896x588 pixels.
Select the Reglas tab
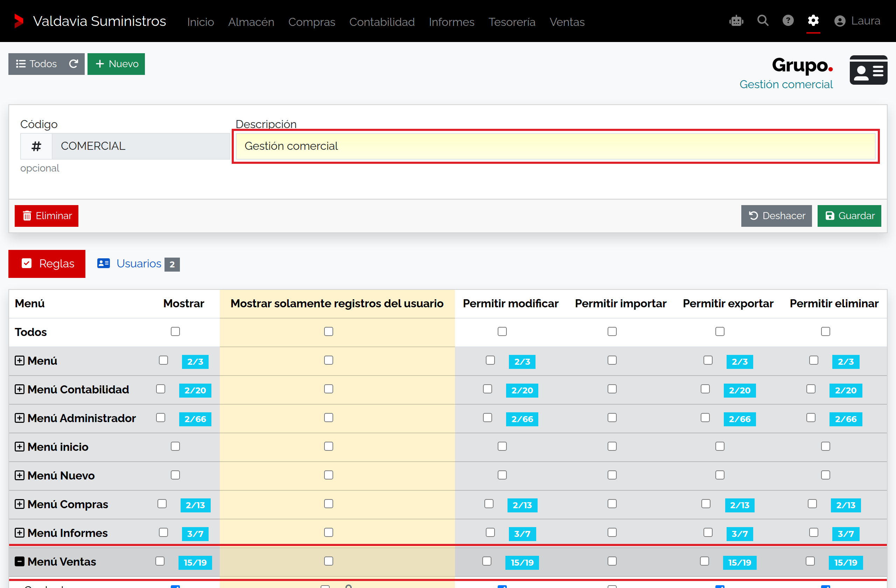coord(47,264)
